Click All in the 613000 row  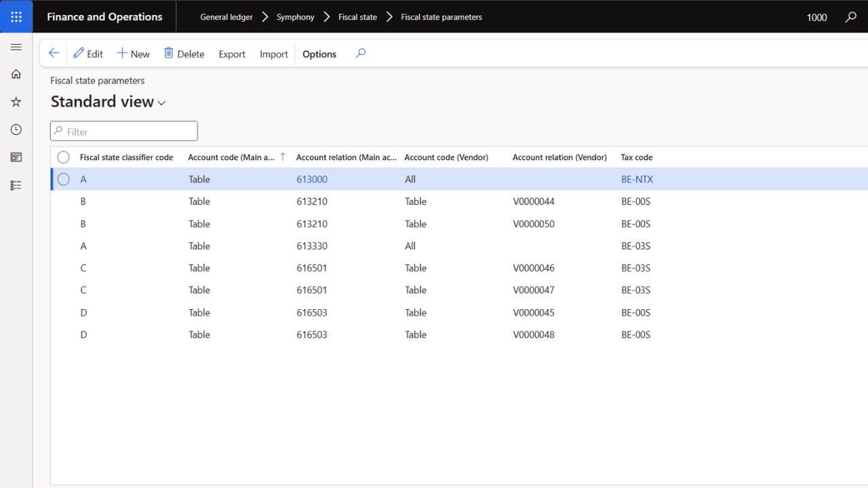[410, 180]
